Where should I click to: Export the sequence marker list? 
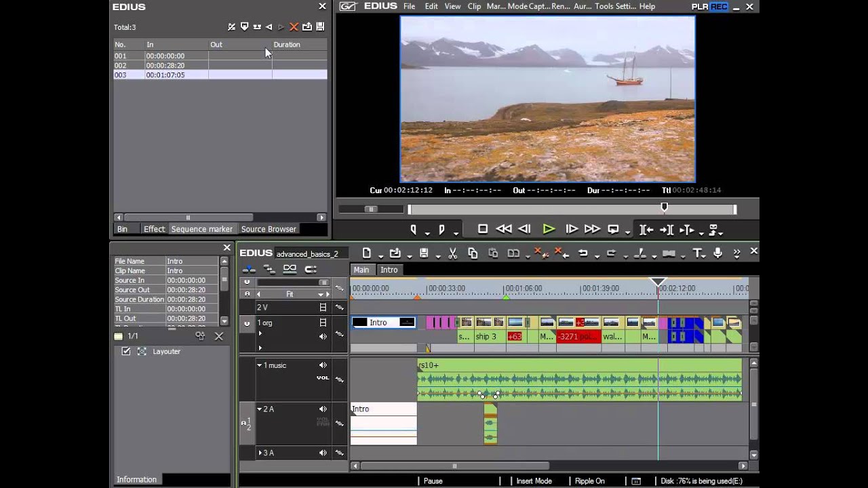(320, 27)
